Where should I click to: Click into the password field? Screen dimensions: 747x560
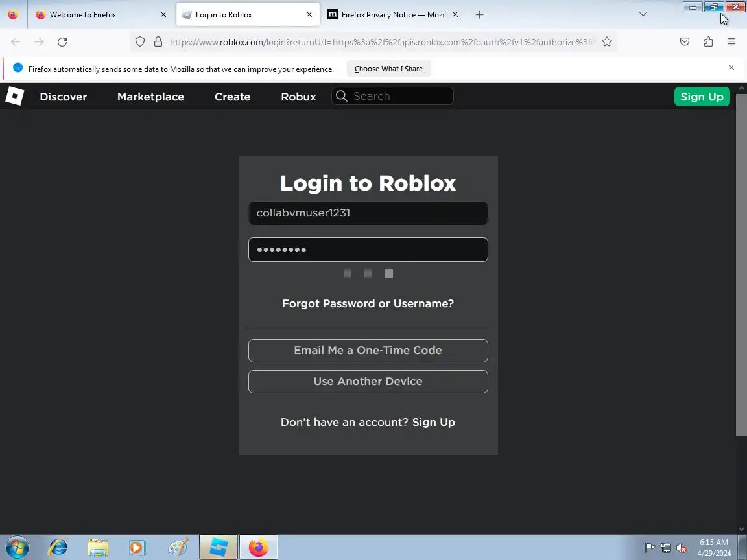click(x=368, y=250)
